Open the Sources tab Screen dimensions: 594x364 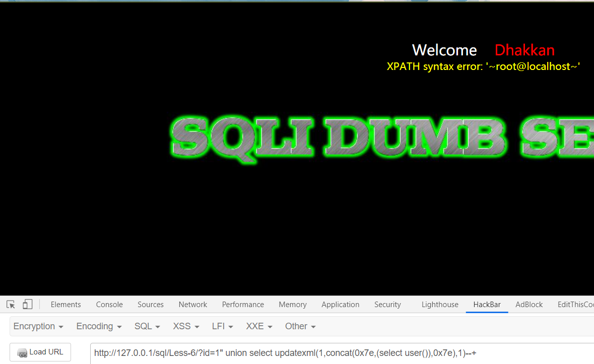point(151,305)
